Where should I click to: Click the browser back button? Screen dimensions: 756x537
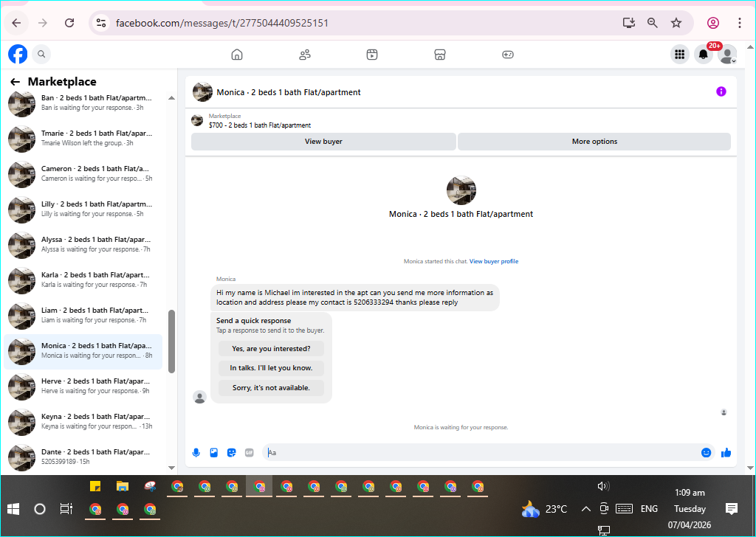(16, 23)
